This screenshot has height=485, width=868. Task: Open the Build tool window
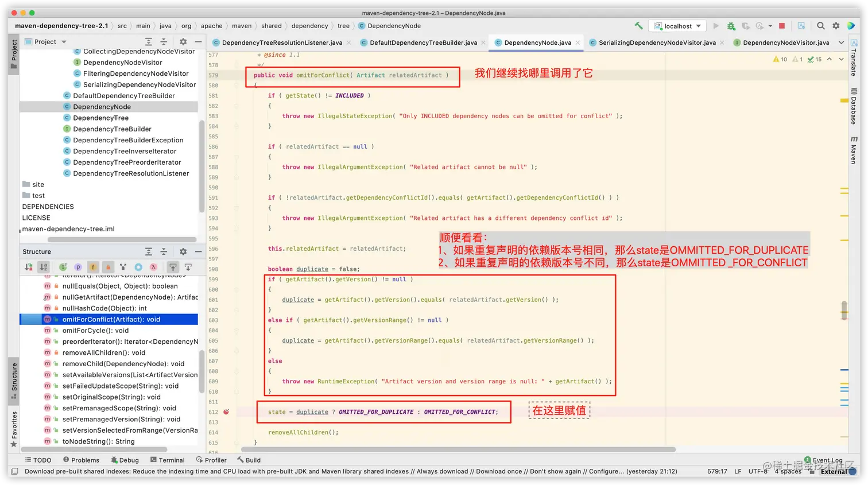[249, 460]
